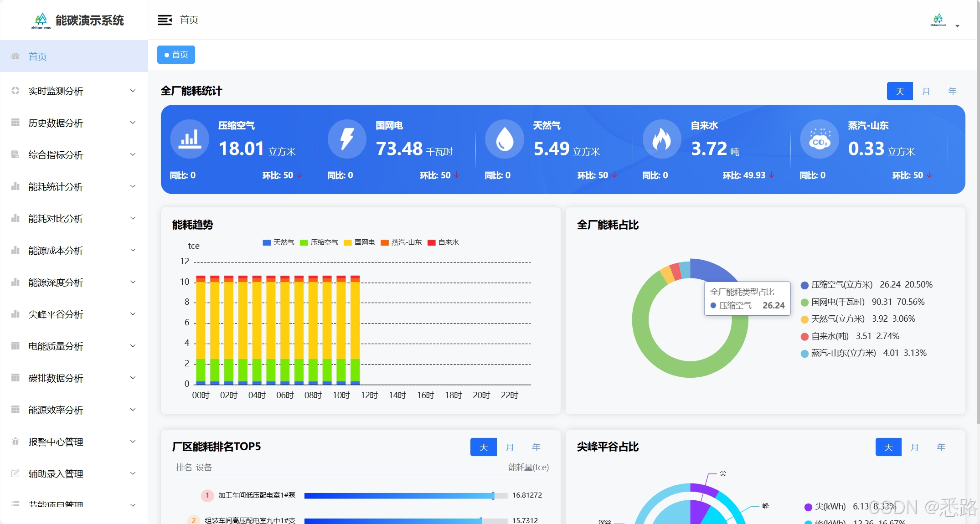Switch the 全厂能耗统计 section to 月 view

[x=926, y=91]
